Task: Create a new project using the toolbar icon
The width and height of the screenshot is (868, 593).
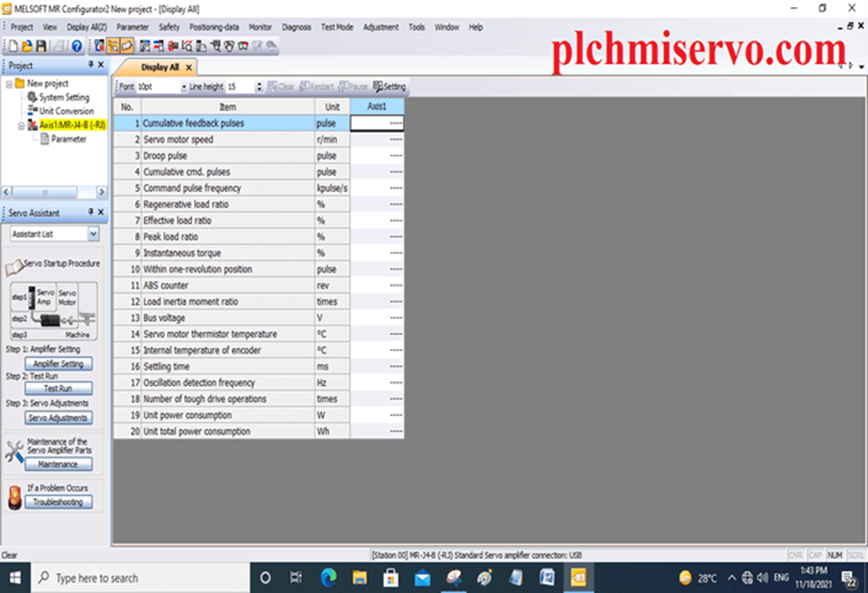Action: point(13,45)
